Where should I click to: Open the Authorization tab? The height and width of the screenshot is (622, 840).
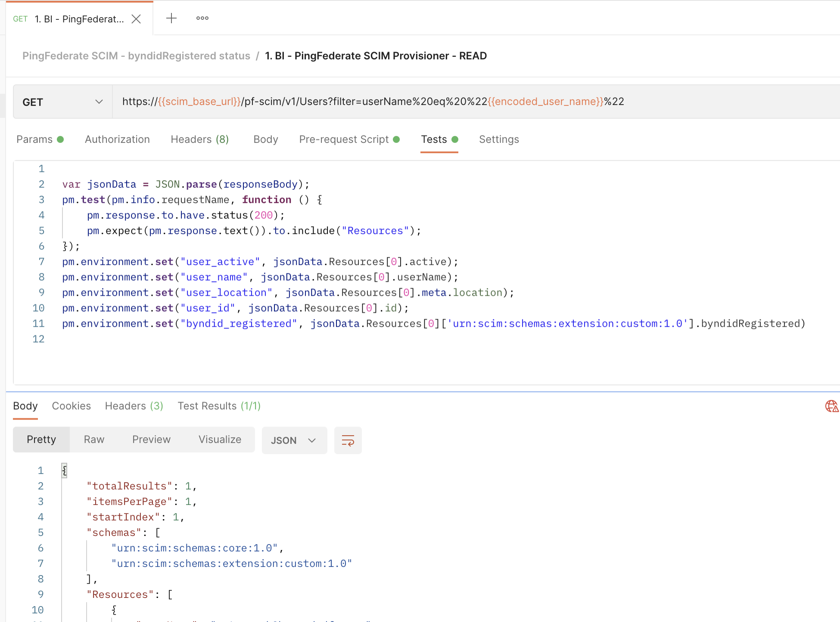(117, 139)
